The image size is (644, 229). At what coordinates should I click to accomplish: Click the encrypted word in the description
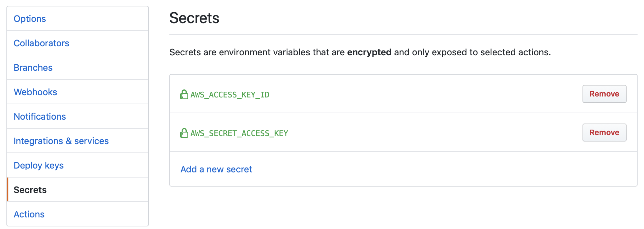tap(369, 52)
